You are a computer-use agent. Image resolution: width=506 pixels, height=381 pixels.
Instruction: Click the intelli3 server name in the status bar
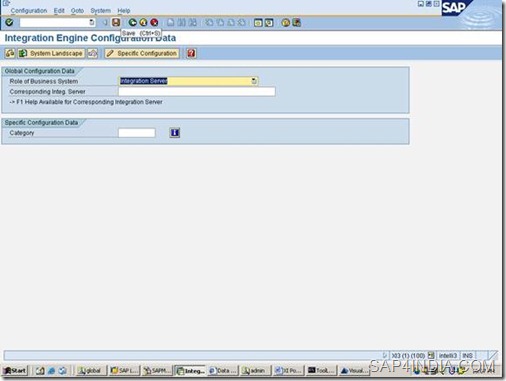coord(448,356)
